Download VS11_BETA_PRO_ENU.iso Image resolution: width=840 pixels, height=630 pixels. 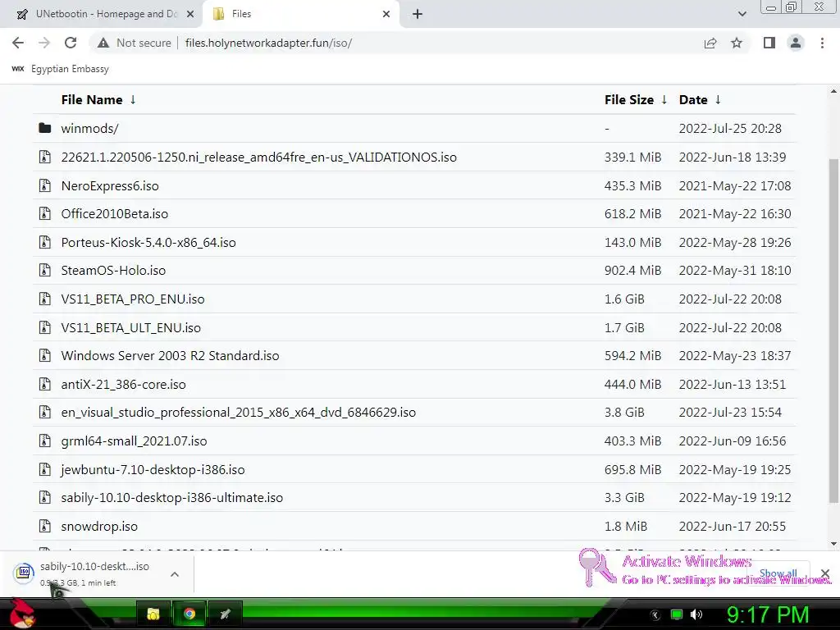tap(133, 299)
